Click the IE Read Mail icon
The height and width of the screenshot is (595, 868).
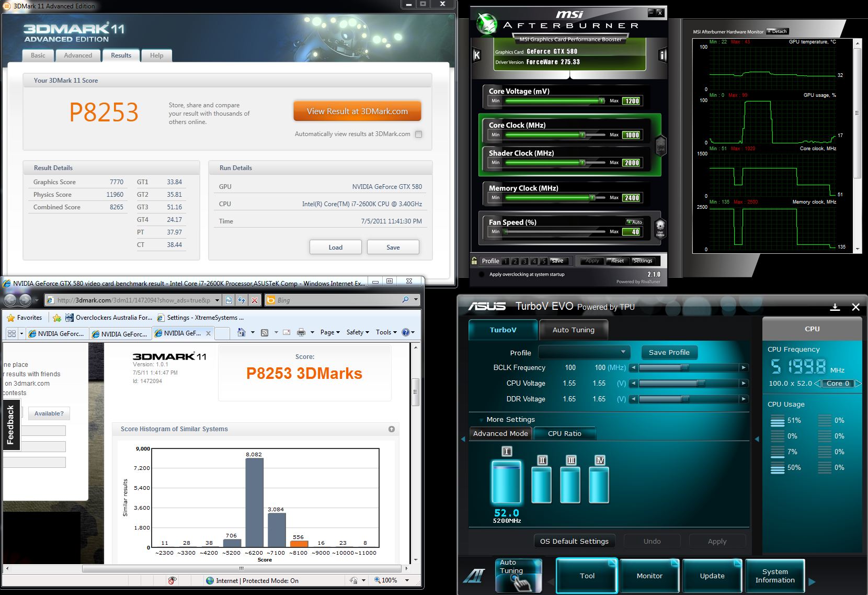[287, 332]
